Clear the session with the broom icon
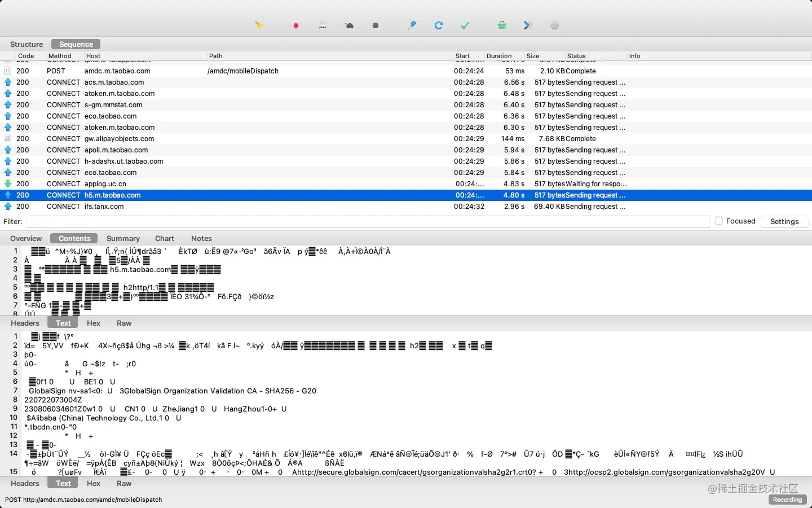The image size is (812, 508). pos(259,25)
